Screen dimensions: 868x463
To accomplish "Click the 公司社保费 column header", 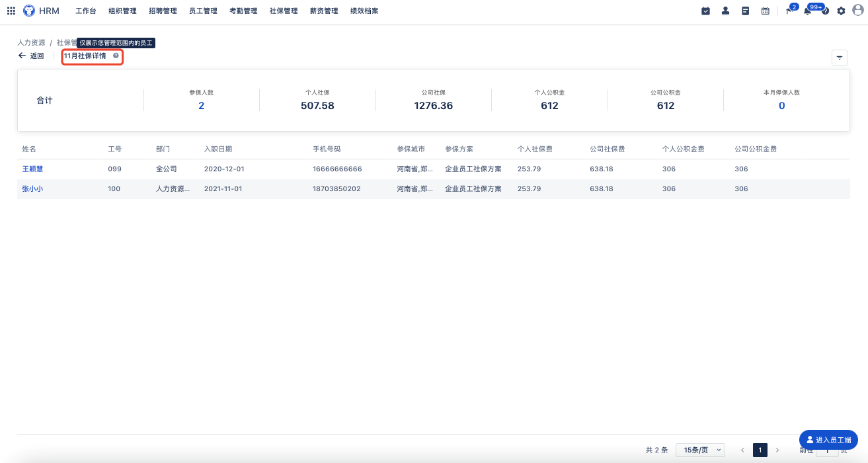I will pos(608,149).
